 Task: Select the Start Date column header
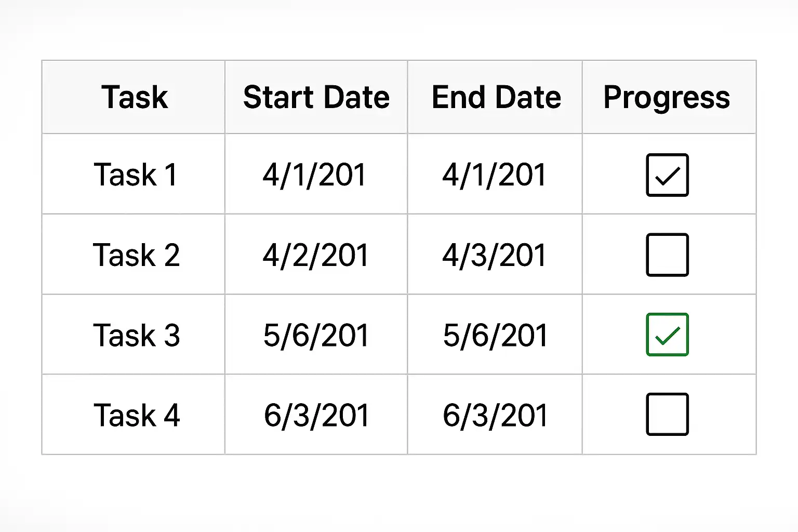point(316,97)
